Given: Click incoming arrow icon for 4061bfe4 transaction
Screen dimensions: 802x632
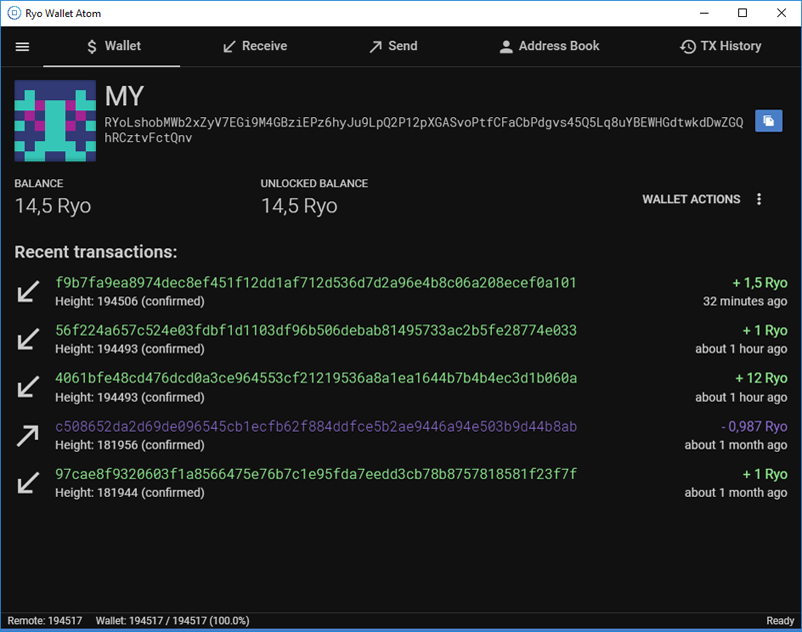Looking at the screenshot, I should [x=28, y=387].
